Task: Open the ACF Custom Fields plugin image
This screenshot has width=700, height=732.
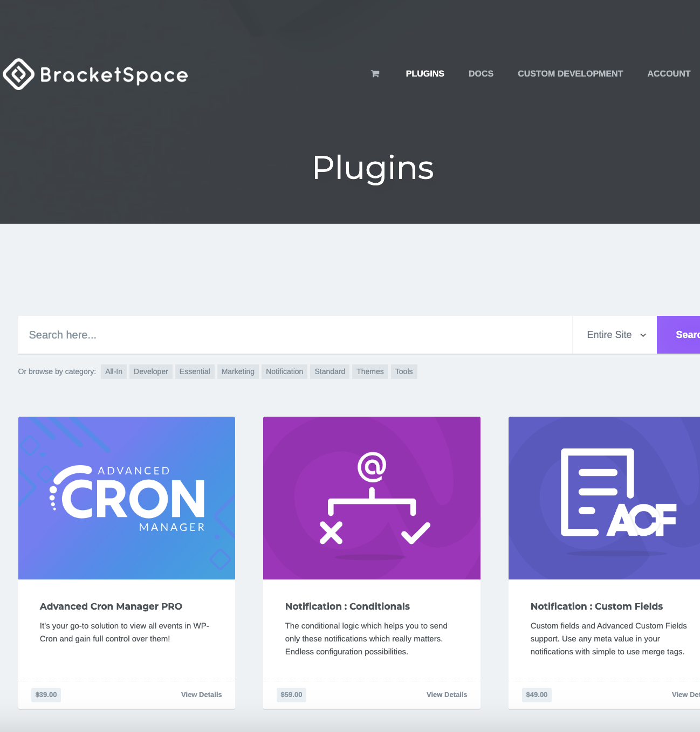Action: pos(604,498)
